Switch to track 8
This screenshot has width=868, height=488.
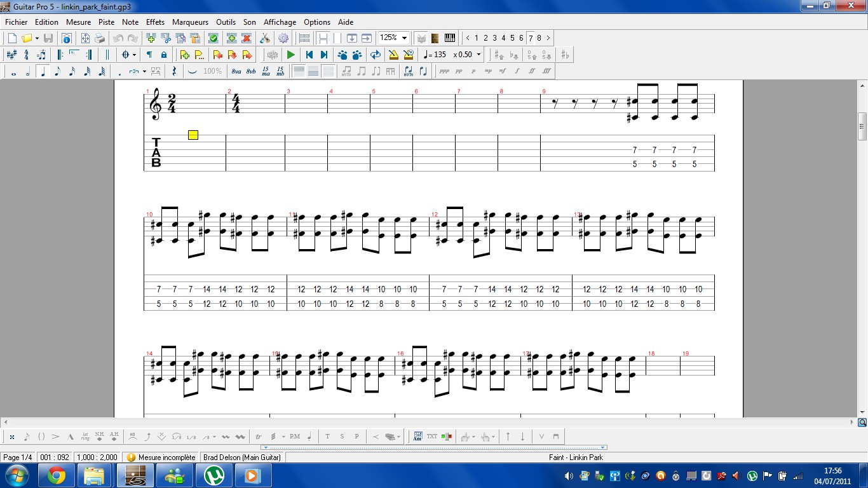click(x=539, y=38)
